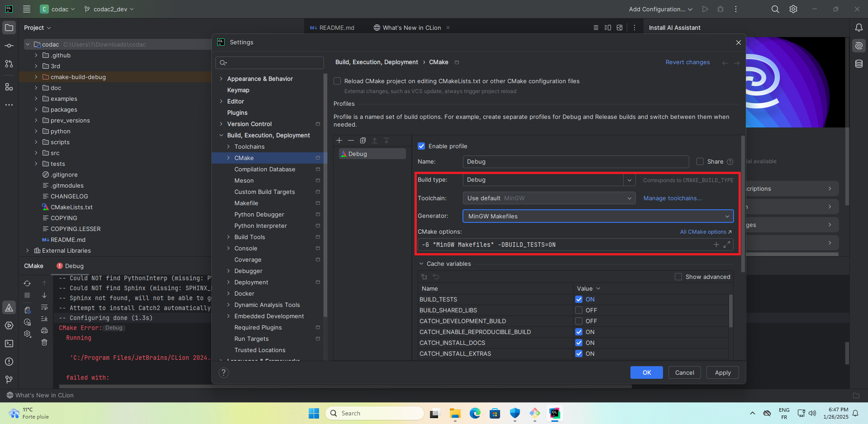Viewport: 868px width, 424px height.
Task: Click the remove profile minus icon
Action: pyautogui.click(x=351, y=141)
